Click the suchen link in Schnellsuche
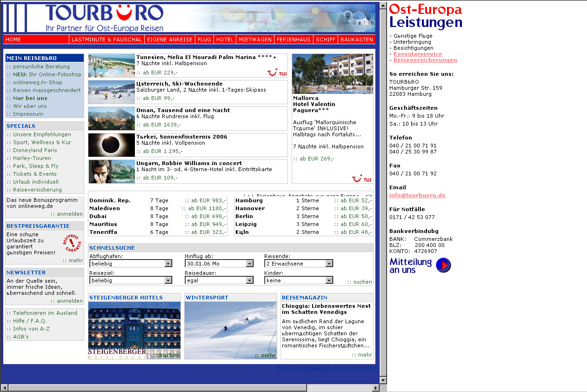 pyautogui.click(x=360, y=282)
